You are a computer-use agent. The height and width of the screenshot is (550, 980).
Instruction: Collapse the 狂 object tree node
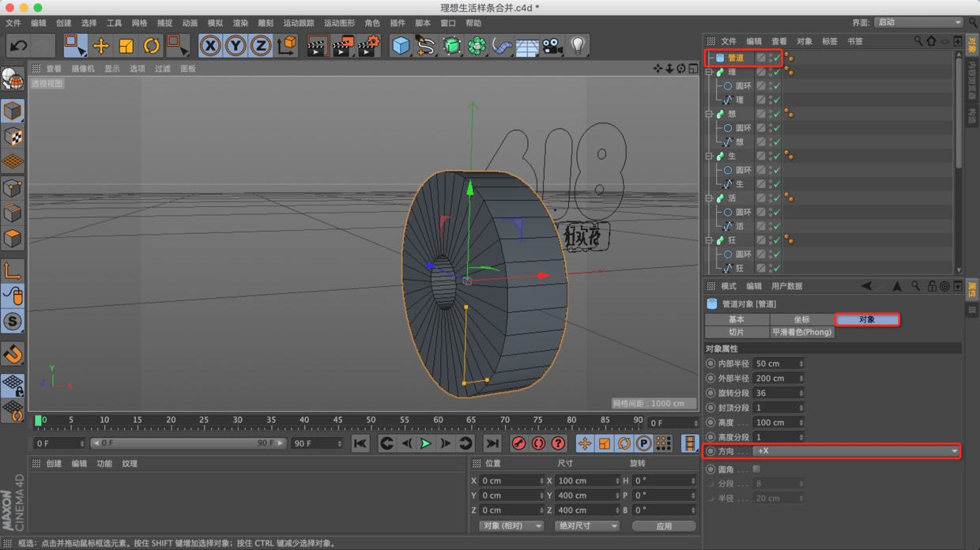pyautogui.click(x=710, y=240)
